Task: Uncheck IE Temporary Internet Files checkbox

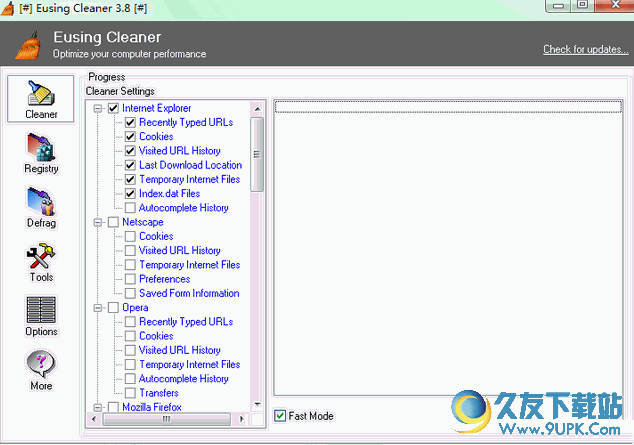Action: 130,179
